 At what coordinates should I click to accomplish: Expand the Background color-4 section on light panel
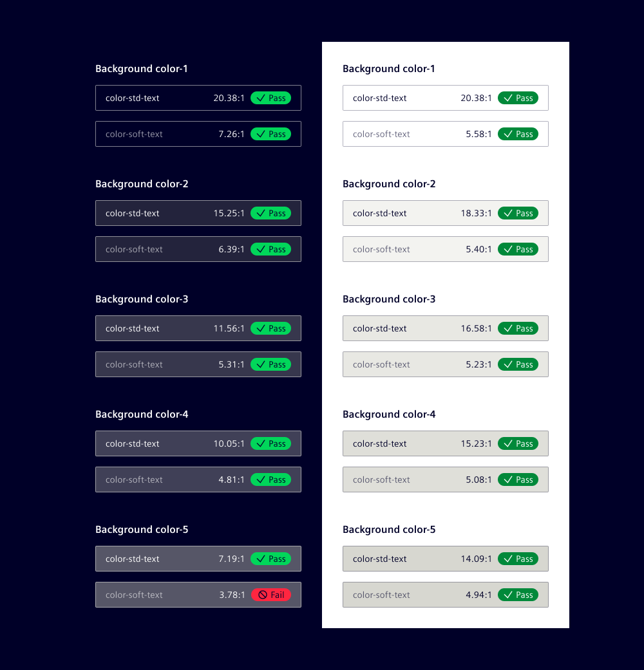tap(389, 414)
